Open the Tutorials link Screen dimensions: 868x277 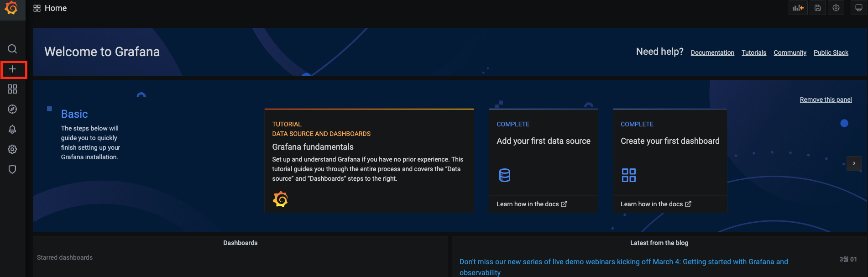coord(754,52)
